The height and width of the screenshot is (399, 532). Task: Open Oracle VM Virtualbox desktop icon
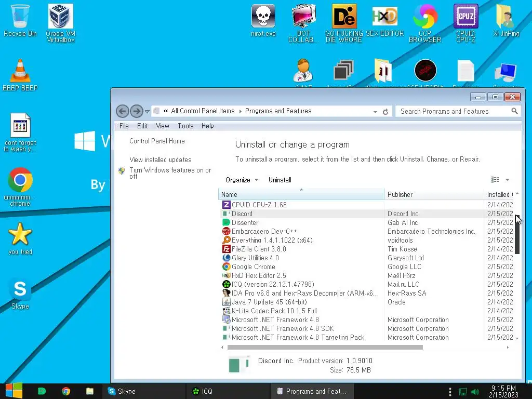[x=61, y=23]
